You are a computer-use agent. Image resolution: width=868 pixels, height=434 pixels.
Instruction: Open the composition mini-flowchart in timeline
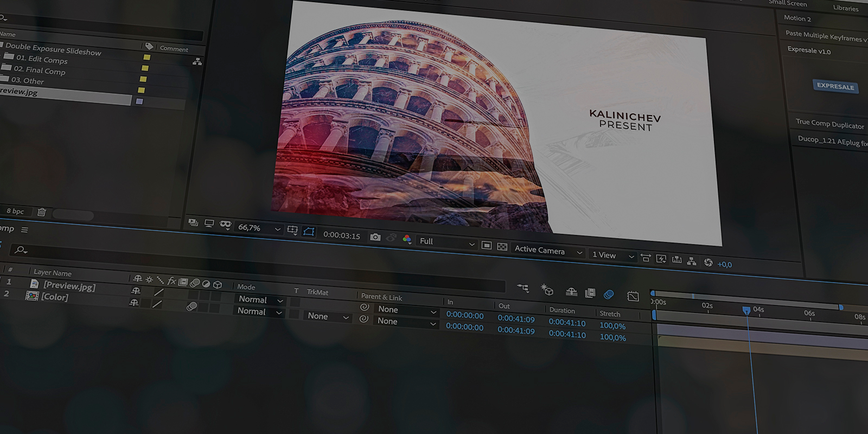[523, 288]
